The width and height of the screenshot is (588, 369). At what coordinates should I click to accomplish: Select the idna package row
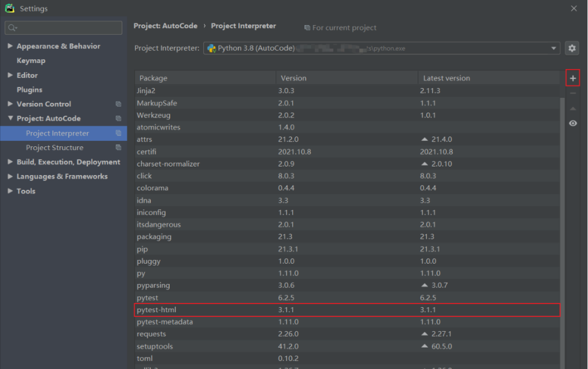[x=347, y=201]
